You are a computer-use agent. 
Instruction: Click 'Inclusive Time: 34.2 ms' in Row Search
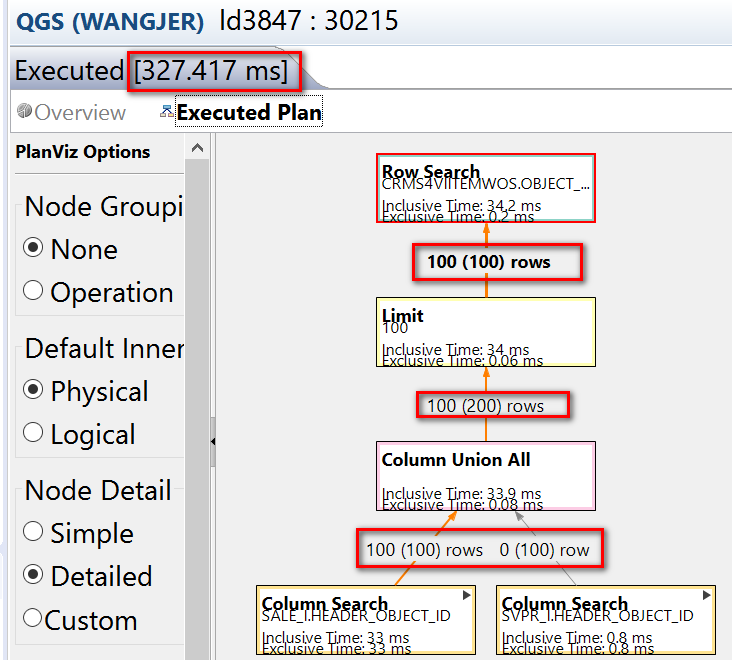coord(461,205)
